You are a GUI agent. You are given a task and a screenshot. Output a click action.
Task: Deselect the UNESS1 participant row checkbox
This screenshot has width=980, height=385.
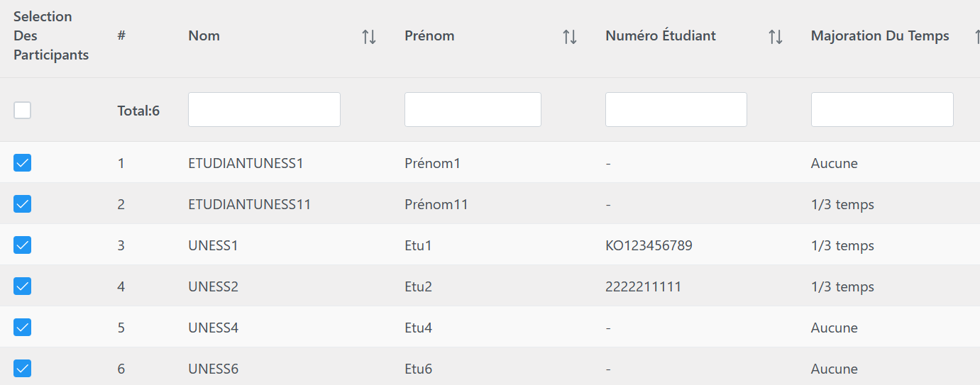click(23, 245)
